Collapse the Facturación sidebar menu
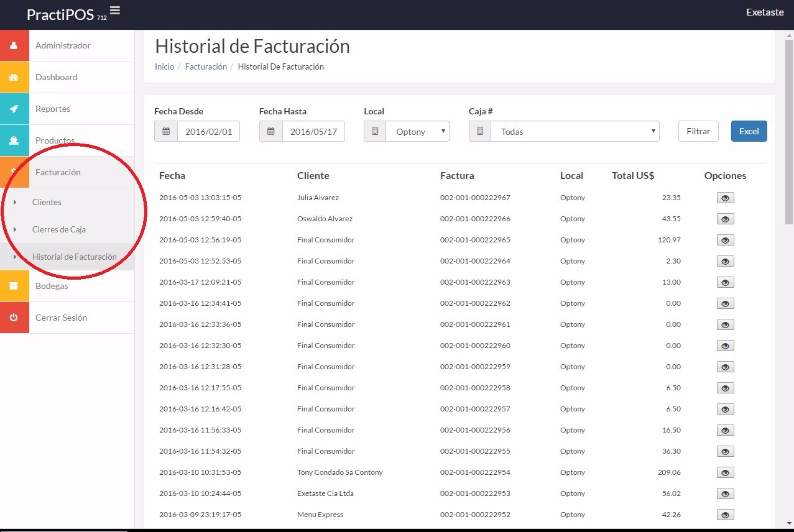The width and height of the screenshot is (794, 532). click(67, 172)
